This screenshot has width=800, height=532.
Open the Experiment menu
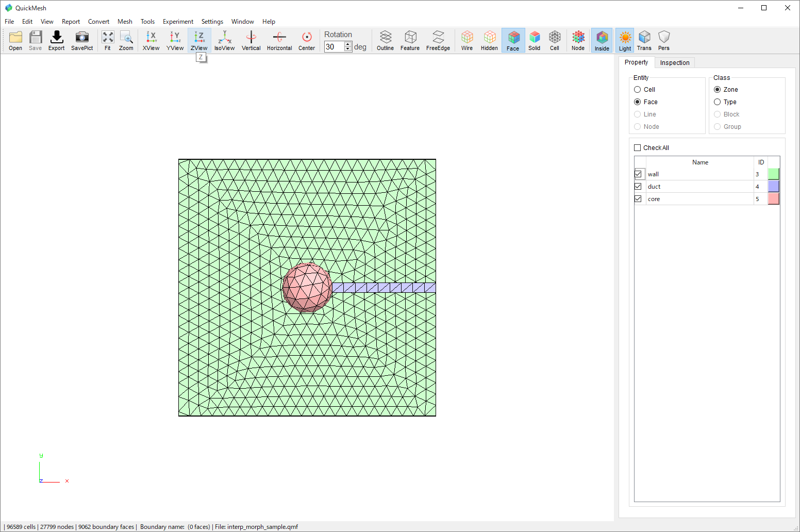[178, 22]
